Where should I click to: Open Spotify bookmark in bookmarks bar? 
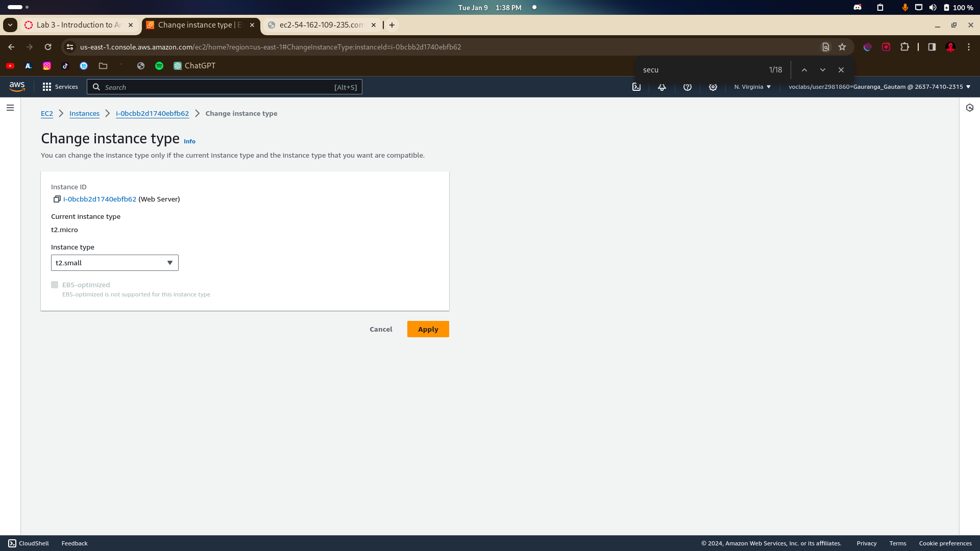click(x=159, y=66)
